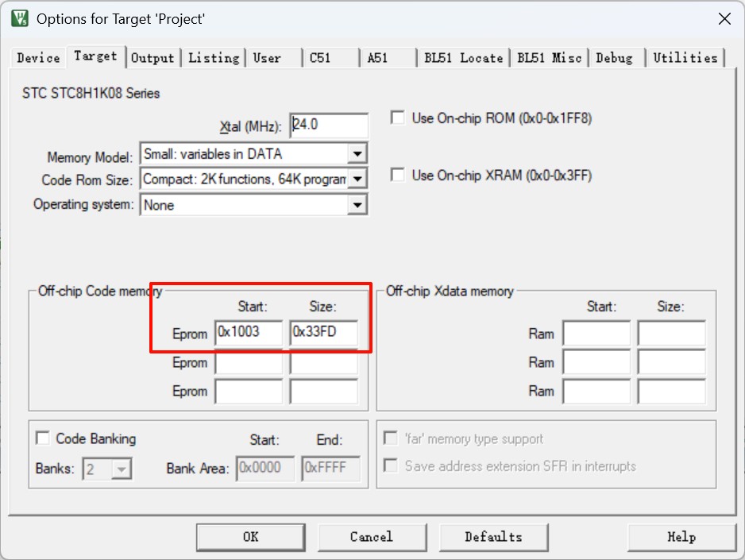The width and height of the screenshot is (745, 560).
Task: Select the Debug tab
Action: pyautogui.click(x=614, y=58)
